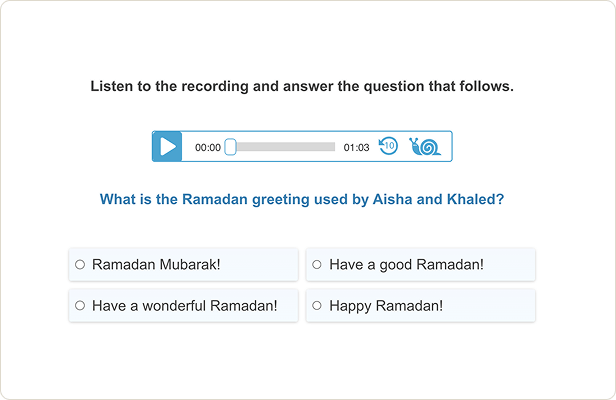Screen dimensions: 616x400
Task: Enable slow playback snail icon
Action: [425, 147]
